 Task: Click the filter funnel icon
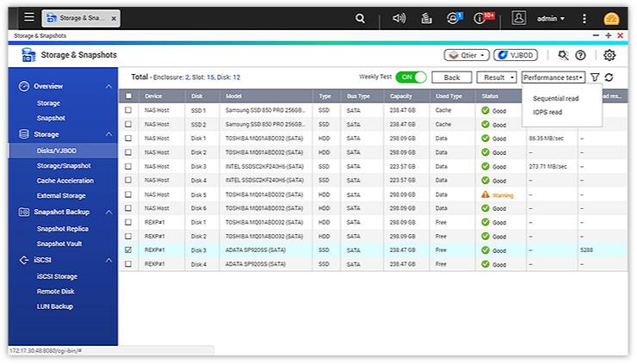(x=595, y=77)
